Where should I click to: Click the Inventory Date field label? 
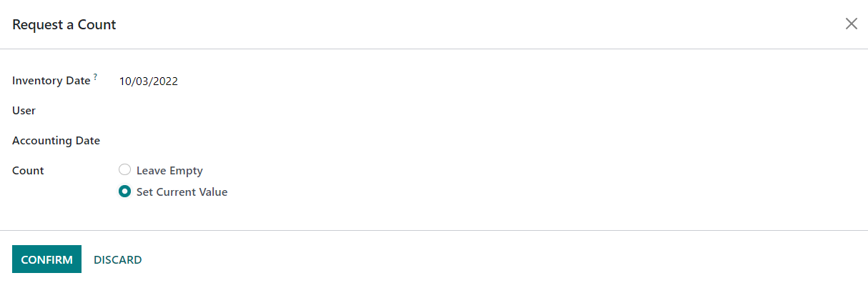[51, 81]
